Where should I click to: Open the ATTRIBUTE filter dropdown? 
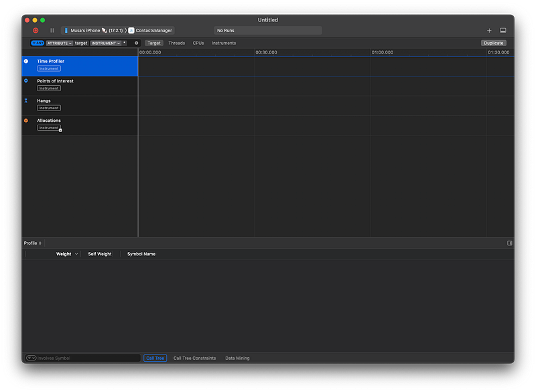coord(58,42)
